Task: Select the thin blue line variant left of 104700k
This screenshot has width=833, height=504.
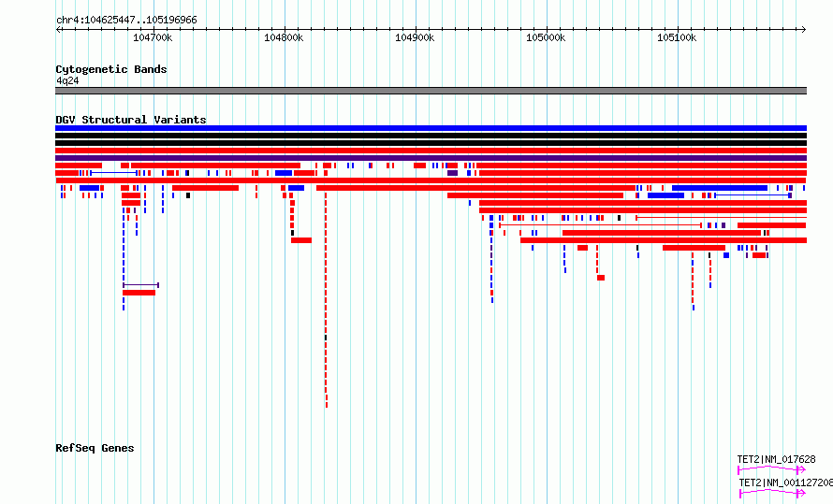Action: [x=114, y=173]
